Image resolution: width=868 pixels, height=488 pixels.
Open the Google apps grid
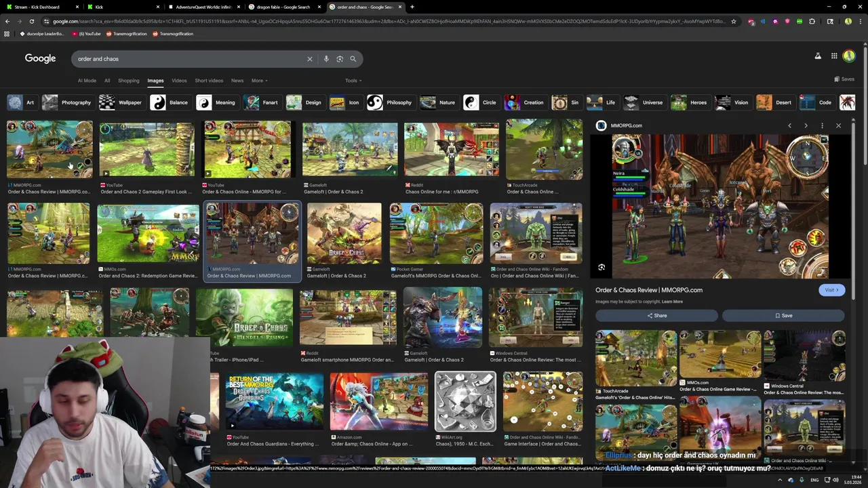tap(834, 56)
